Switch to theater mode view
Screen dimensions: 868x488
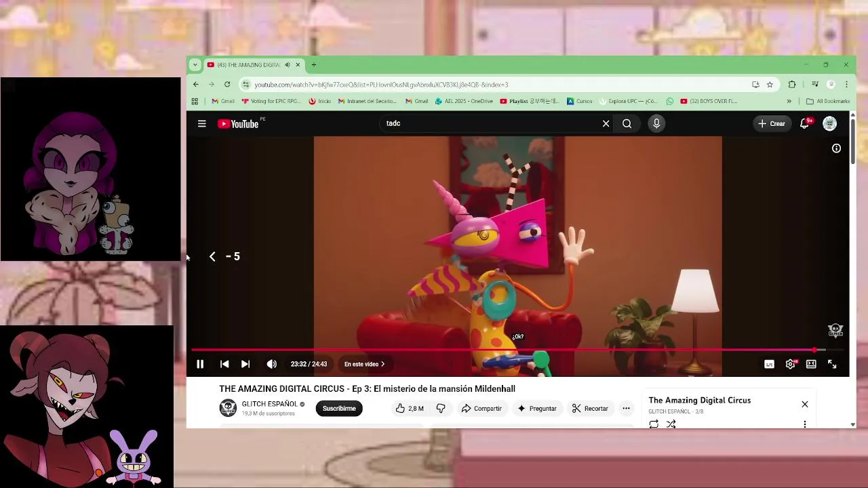811,364
